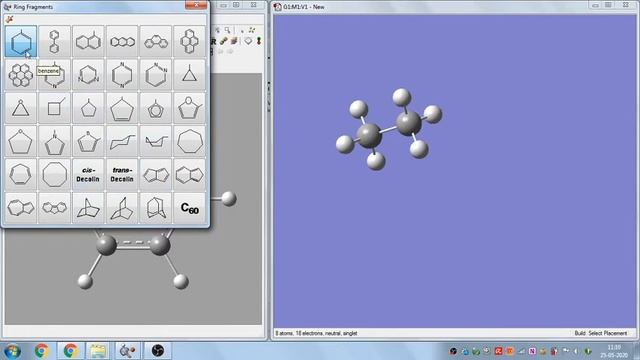Click the magnifier icon in the main toolbar

[x=228, y=30]
